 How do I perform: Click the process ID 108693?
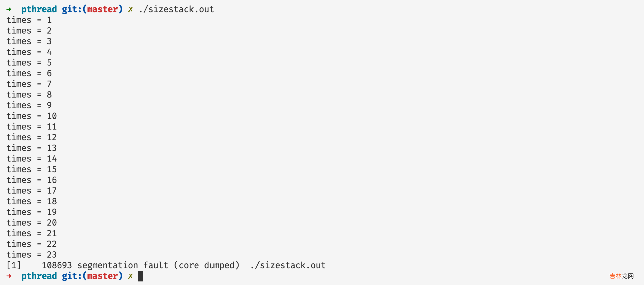(57, 265)
